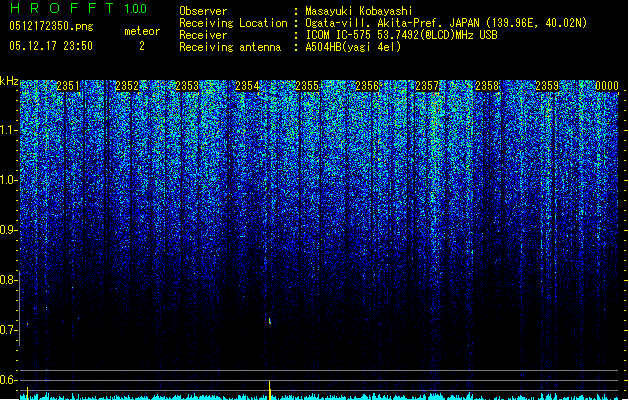Click the 2356 time marker
This screenshot has width=629, height=400.
pos(367,86)
